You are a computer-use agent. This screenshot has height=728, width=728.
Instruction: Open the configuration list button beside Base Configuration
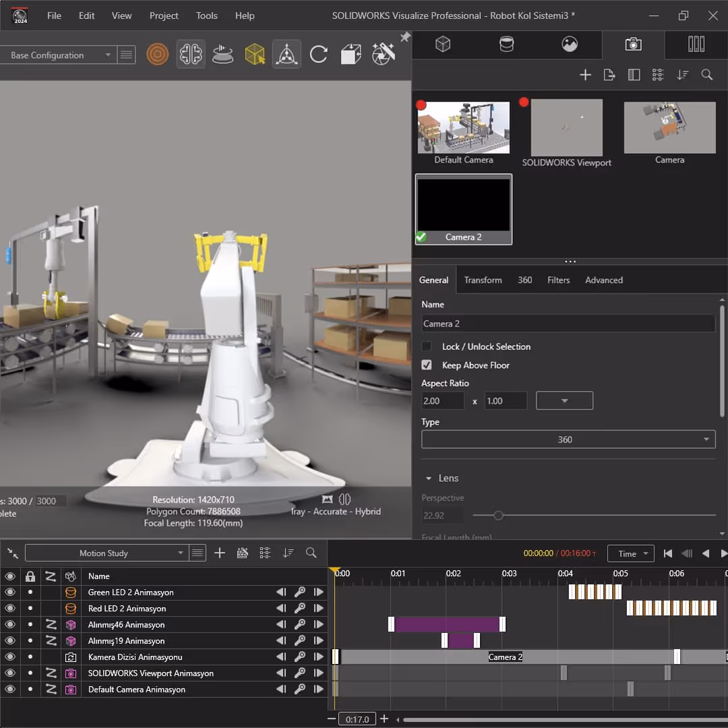pos(126,55)
